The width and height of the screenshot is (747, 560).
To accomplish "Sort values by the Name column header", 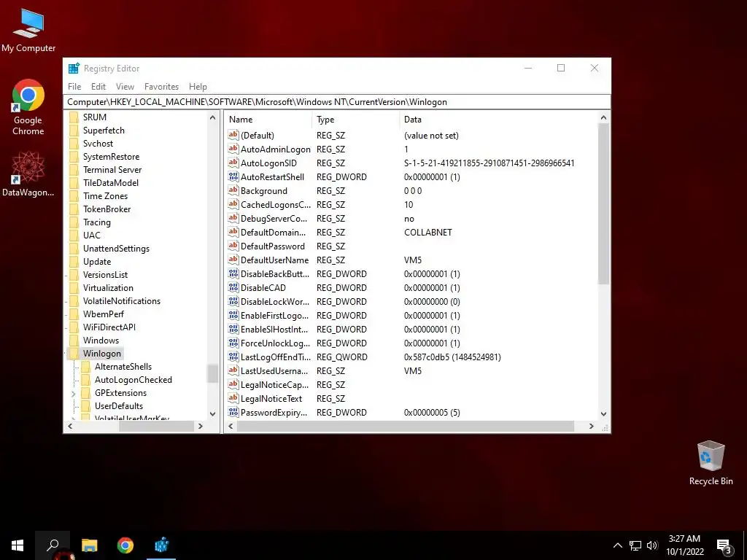I will [x=268, y=120].
